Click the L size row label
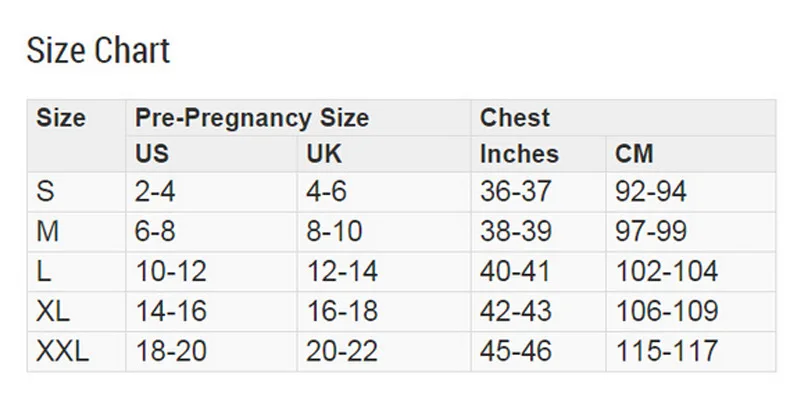The image size is (800, 400). [x=44, y=272]
